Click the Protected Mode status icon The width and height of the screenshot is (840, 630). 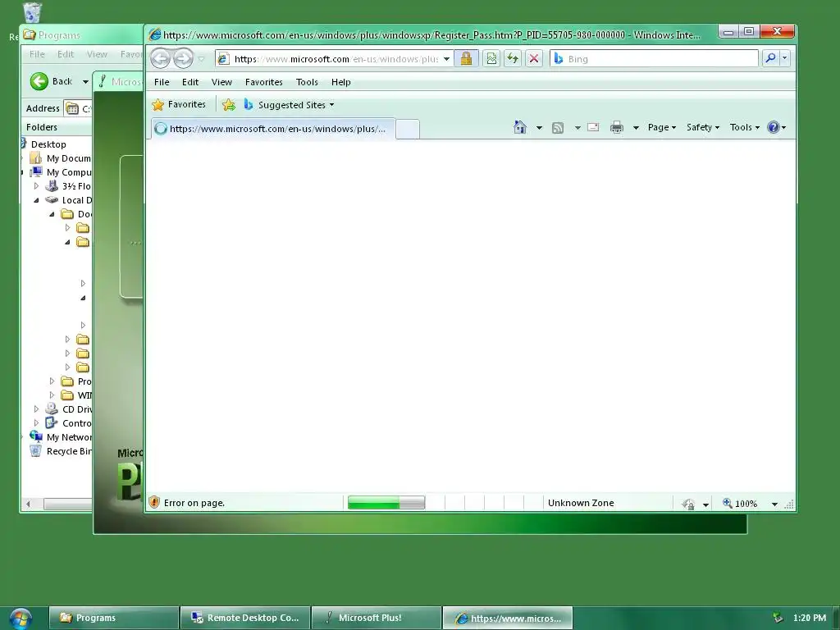pyautogui.click(x=689, y=504)
